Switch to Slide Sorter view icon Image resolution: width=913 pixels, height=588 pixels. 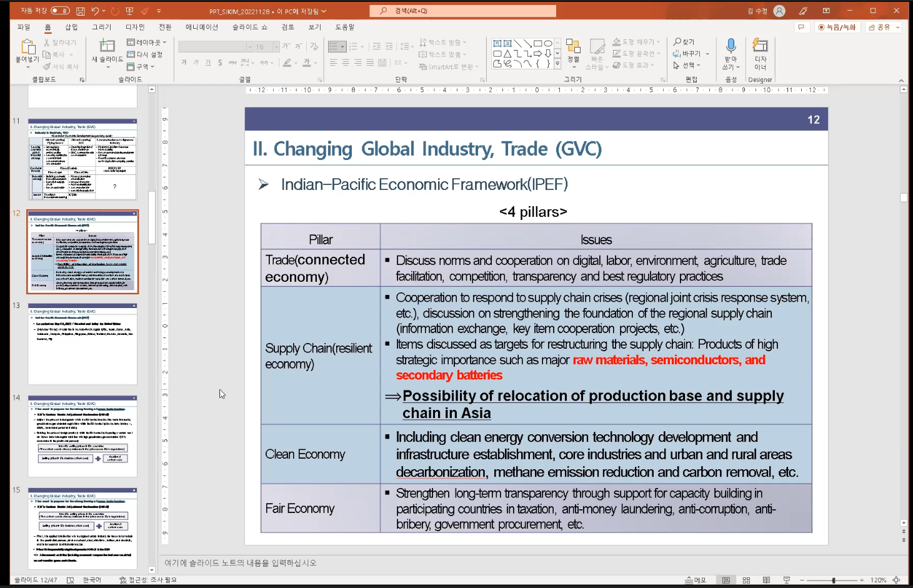[x=746, y=581]
